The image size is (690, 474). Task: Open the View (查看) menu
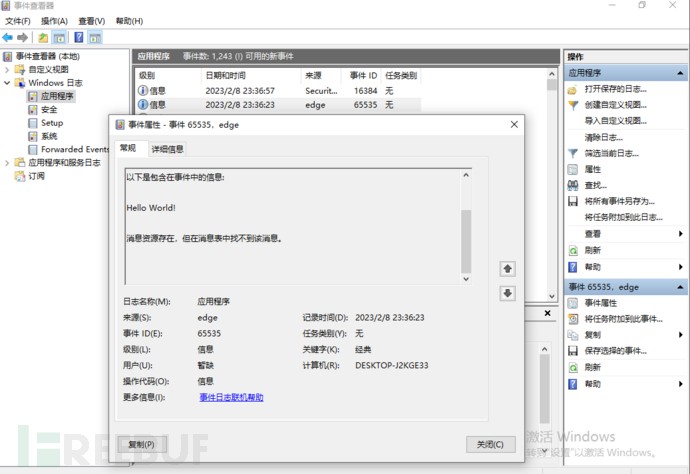(92, 21)
